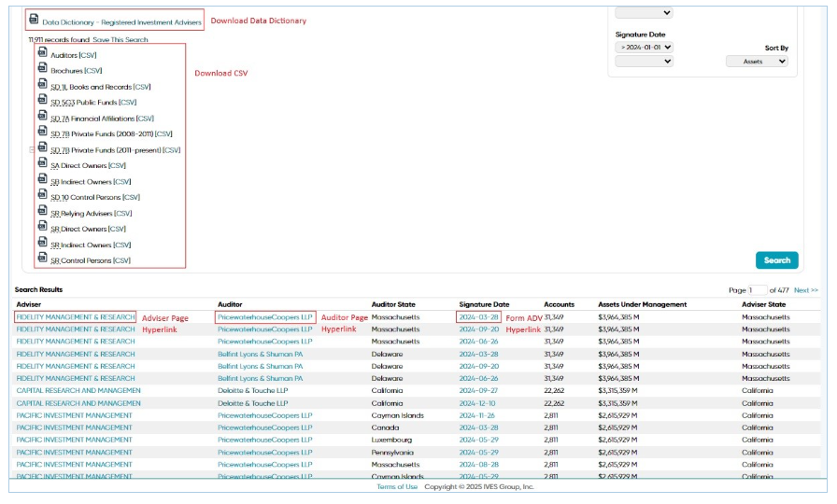The image size is (837, 504).
Task: Click the SD 7A Financial Affiliations CSV icon
Action: pos(43,115)
